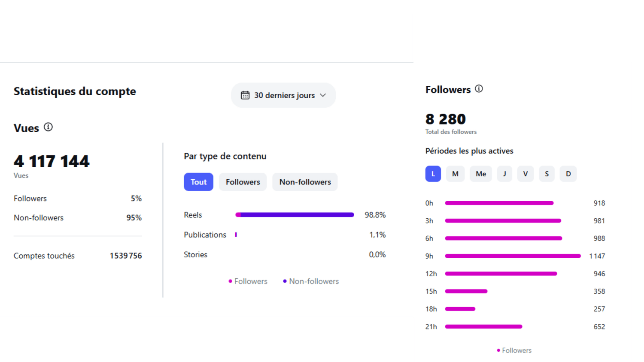This screenshot has height=362, width=644.
Task: Click the 652 value for 21h
Action: (599, 326)
